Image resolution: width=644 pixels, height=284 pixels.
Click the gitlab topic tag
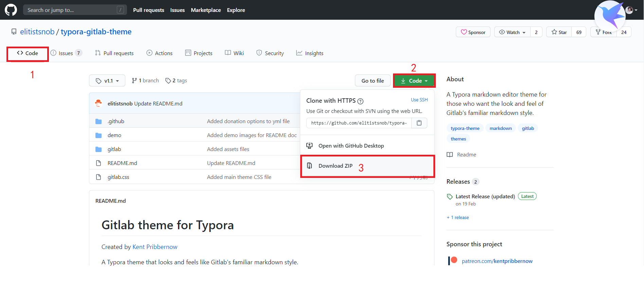pos(528,128)
